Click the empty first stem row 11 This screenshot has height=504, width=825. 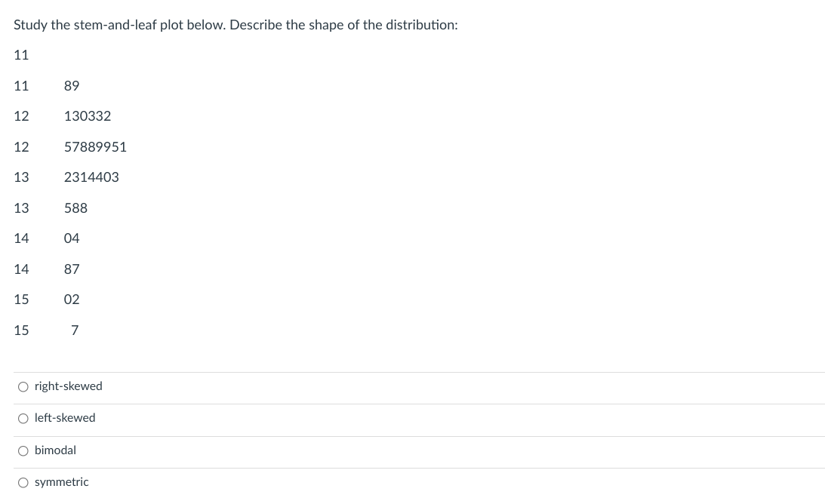[21, 55]
